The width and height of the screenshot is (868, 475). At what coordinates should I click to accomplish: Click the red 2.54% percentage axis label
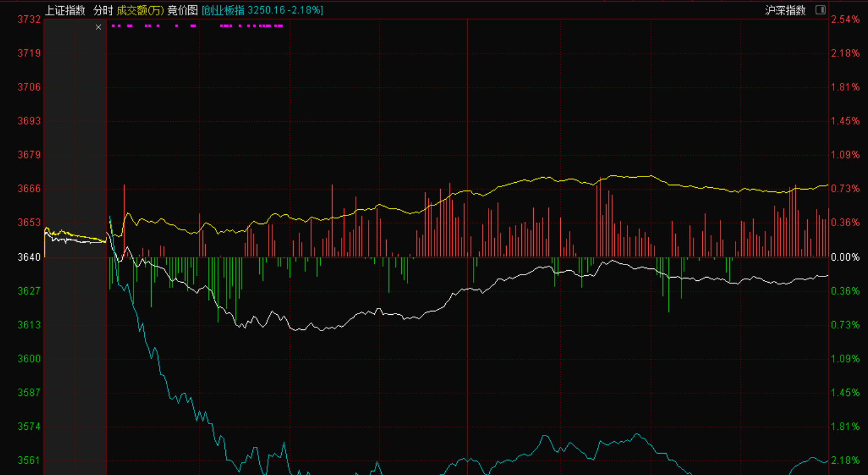click(x=845, y=19)
